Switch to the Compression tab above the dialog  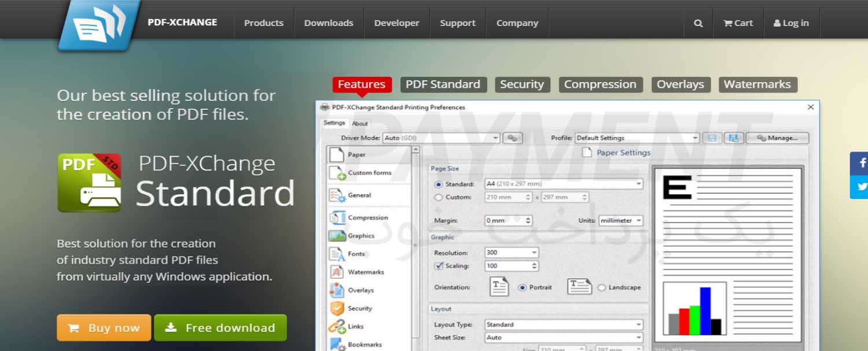point(600,84)
